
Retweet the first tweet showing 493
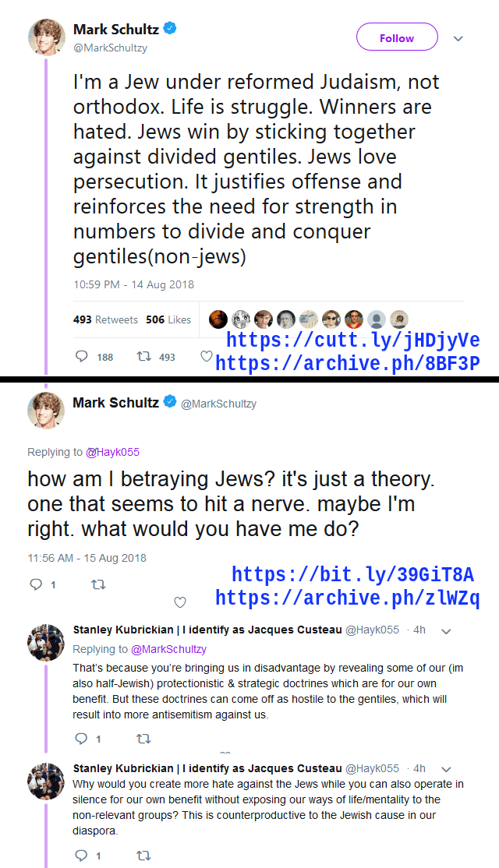pos(144,357)
